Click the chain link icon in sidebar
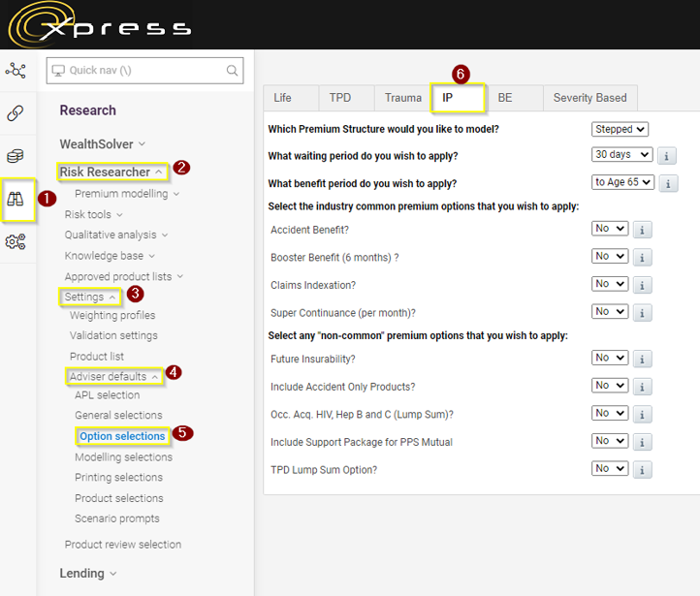This screenshot has height=596, width=700. (16, 113)
